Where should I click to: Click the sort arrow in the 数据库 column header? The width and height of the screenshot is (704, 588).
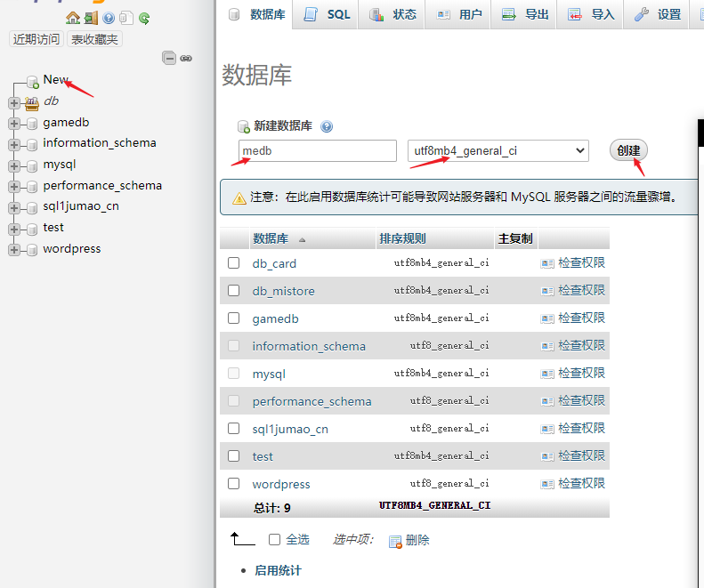click(303, 239)
